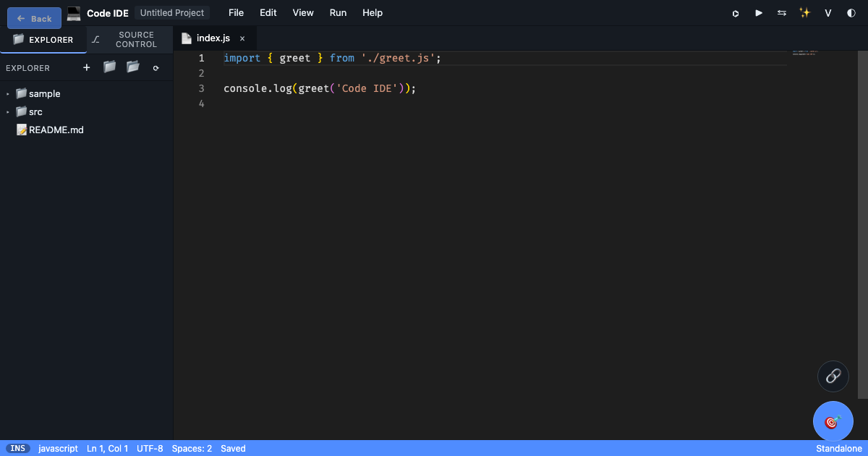
Task: Click line number 1 in the gutter
Action: pos(201,58)
